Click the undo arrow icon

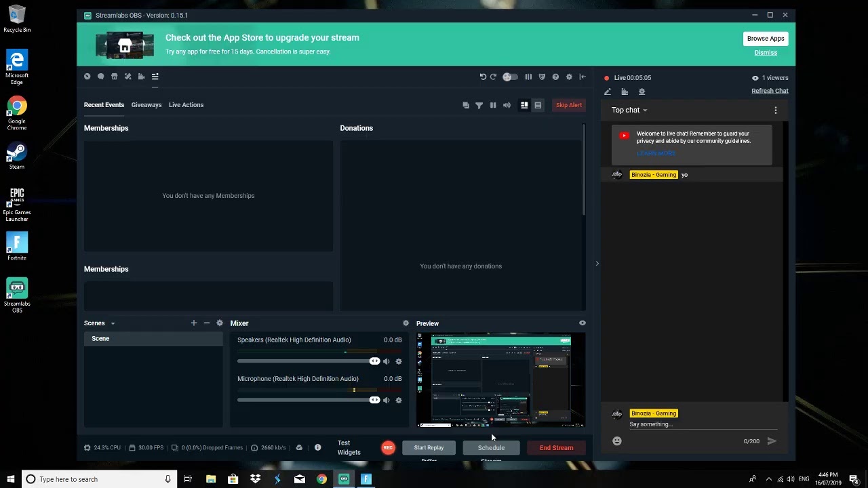[483, 77]
